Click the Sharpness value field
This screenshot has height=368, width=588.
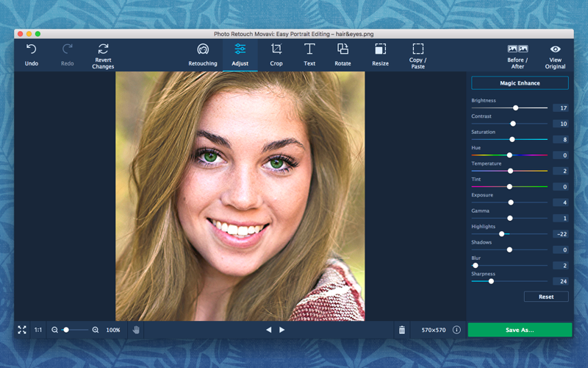562,281
